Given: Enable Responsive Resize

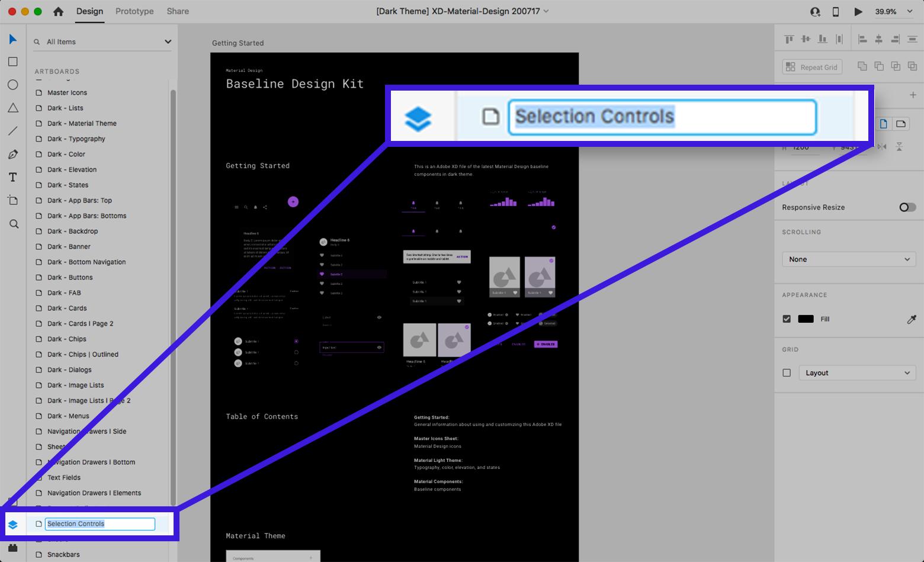Looking at the screenshot, I should pos(906,207).
